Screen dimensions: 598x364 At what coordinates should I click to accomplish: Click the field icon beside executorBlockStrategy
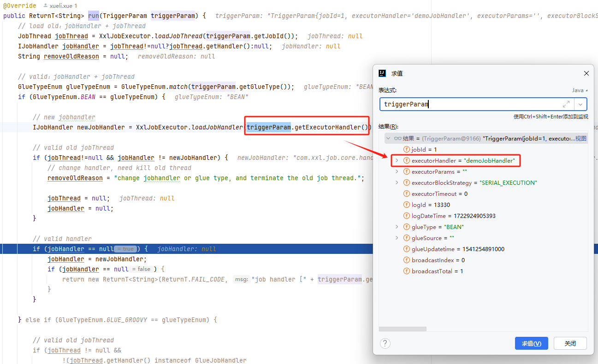(407, 182)
